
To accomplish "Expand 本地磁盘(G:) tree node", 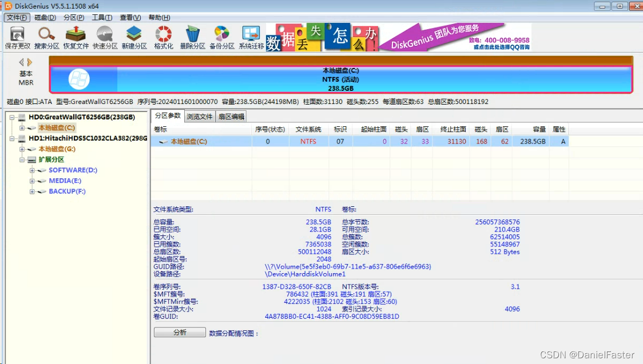I will [22, 149].
